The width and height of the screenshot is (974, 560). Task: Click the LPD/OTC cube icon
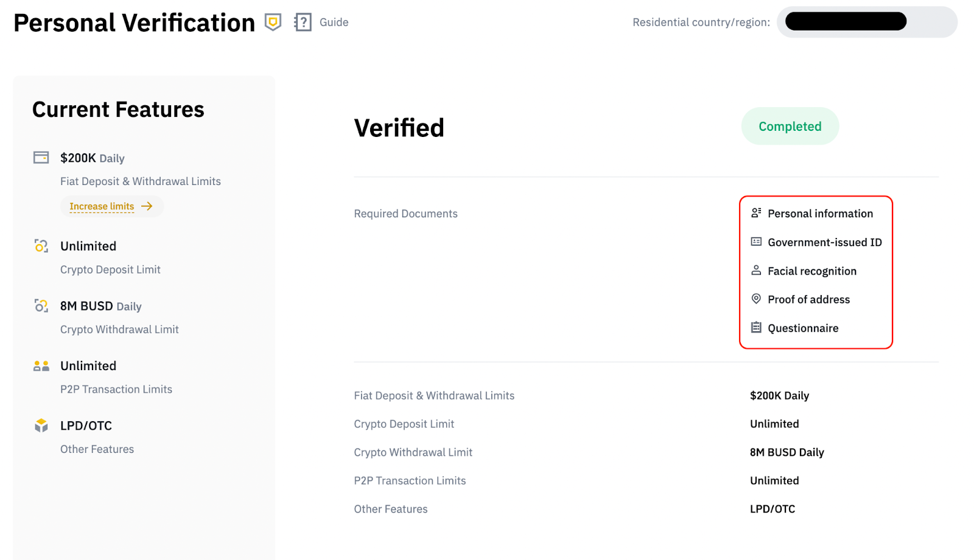(40, 425)
